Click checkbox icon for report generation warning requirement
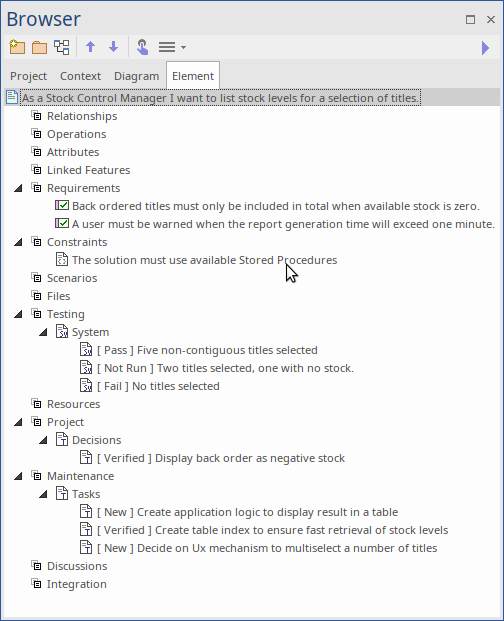Viewport: 504px width, 621px height. (62, 223)
